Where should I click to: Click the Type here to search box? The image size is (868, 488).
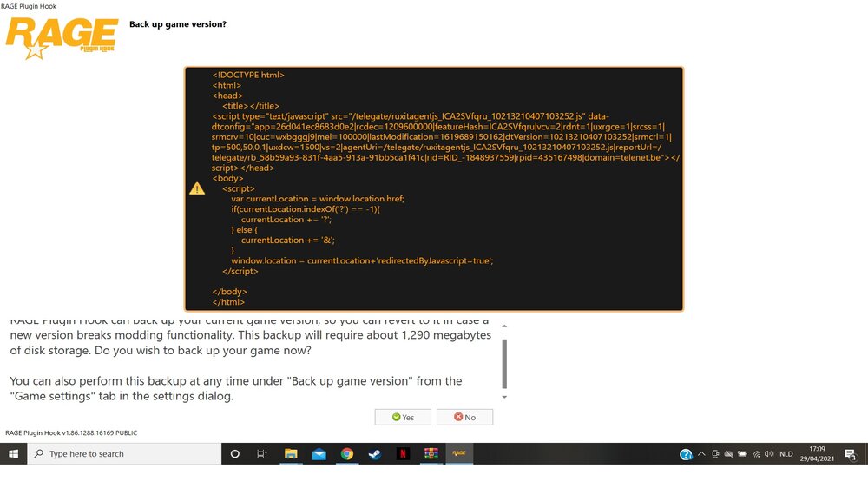[124, 453]
